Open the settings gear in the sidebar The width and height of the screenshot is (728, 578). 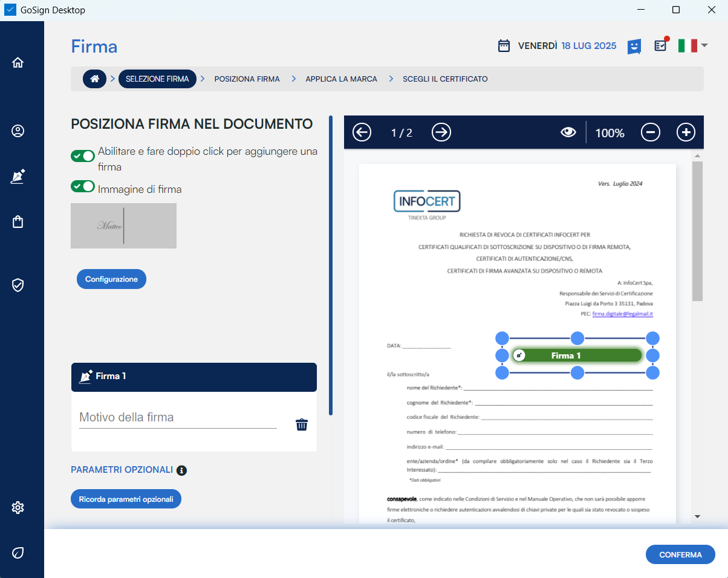(18, 507)
